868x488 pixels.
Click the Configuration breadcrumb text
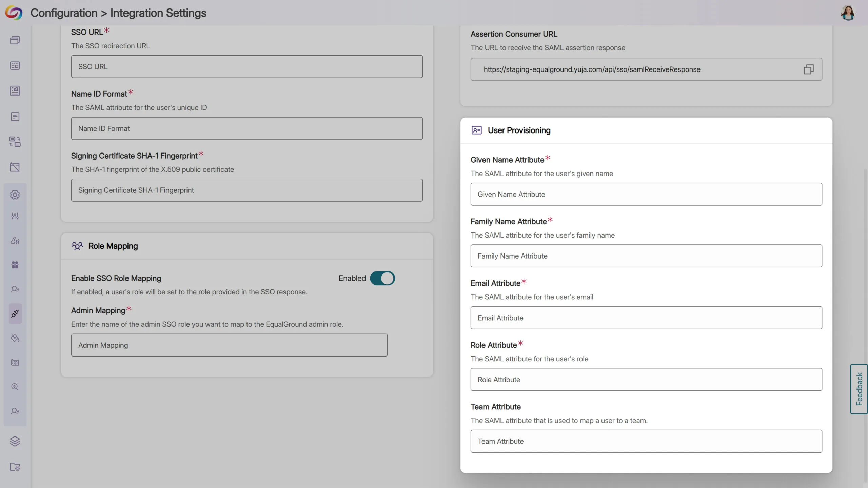[x=64, y=13]
